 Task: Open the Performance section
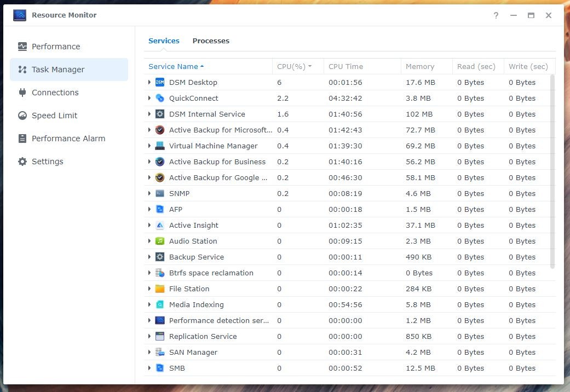[x=69, y=47]
